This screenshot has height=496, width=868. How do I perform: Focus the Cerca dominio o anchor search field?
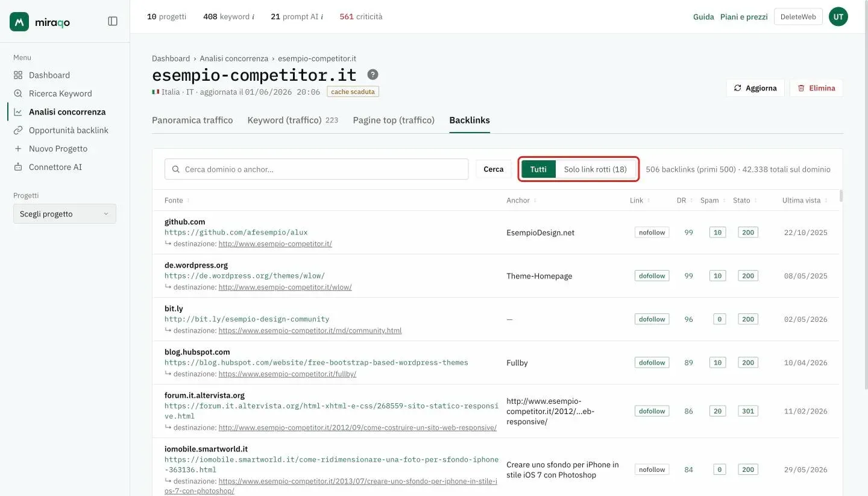pos(316,169)
